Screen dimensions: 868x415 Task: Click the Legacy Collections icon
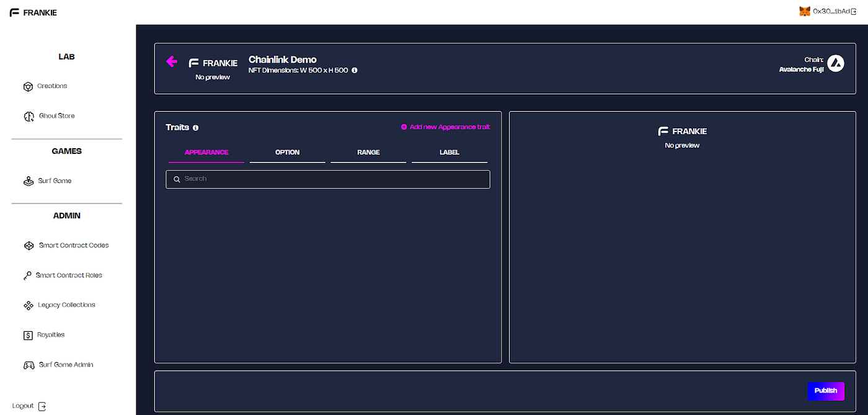(x=28, y=305)
